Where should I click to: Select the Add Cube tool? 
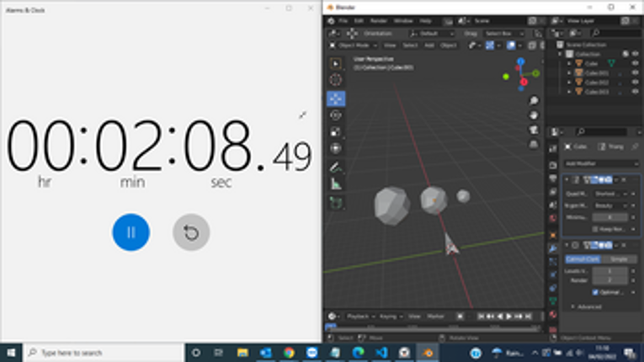click(336, 203)
